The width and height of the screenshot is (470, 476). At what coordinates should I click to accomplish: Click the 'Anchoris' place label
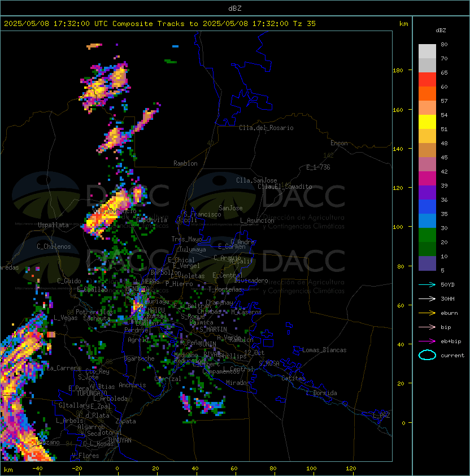pos(132,385)
